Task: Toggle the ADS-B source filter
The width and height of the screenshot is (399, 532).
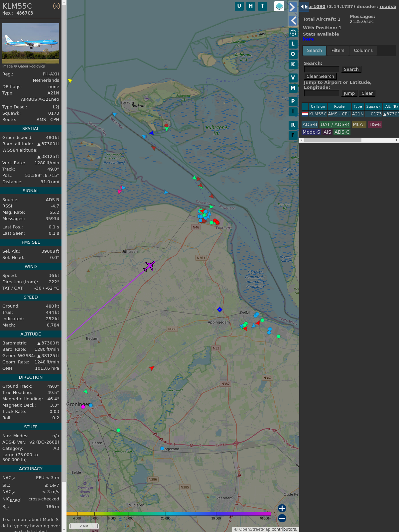Action: pos(310,124)
